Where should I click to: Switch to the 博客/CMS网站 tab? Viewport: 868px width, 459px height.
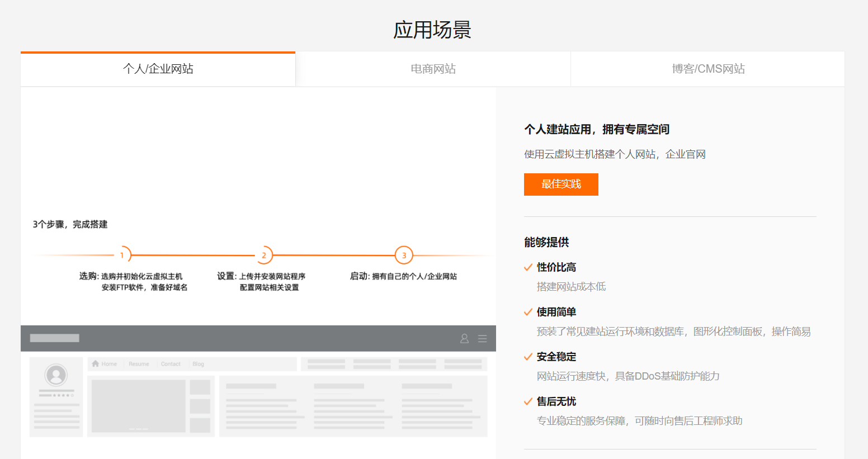[x=709, y=69]
